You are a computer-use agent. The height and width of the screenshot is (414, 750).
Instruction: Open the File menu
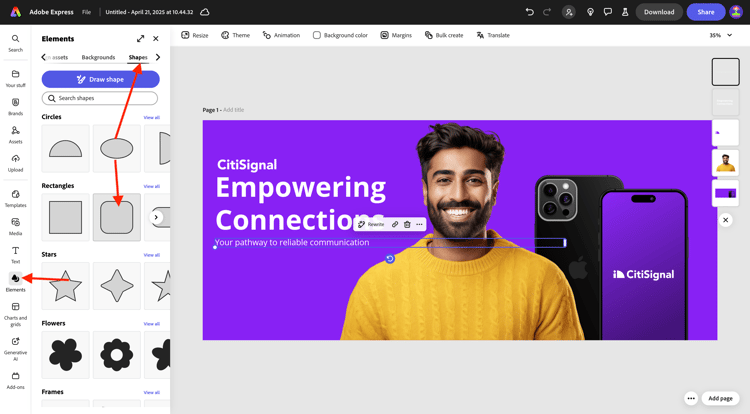tap(86, 12)
